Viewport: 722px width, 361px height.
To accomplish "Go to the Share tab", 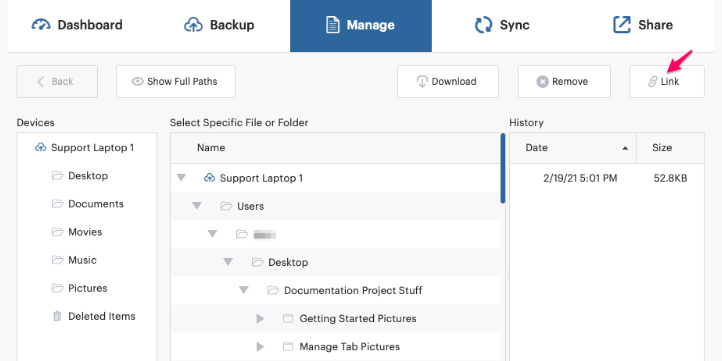I will [643, 25].
